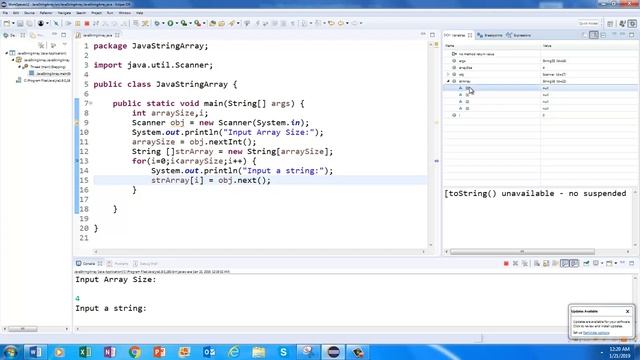This screenshot has height=360, width=640.
Task: Switch to the Expressions tab
Action: coord(518,36)
